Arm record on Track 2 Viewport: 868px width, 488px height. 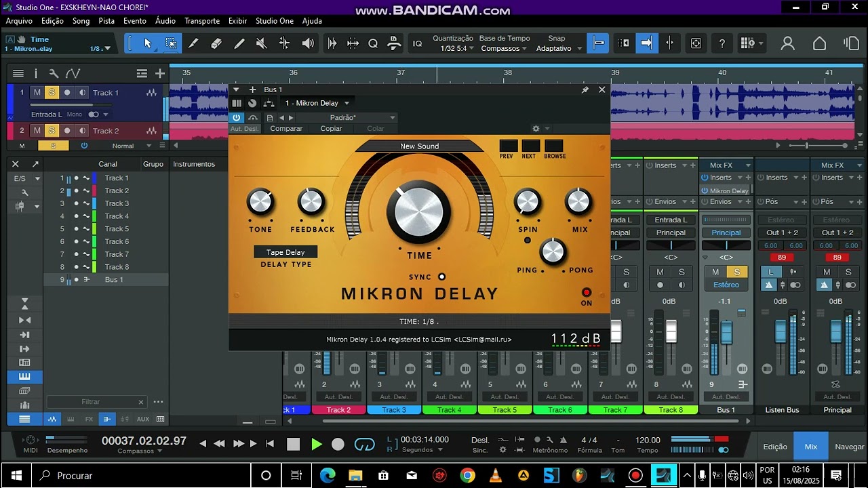coord(66,131)
